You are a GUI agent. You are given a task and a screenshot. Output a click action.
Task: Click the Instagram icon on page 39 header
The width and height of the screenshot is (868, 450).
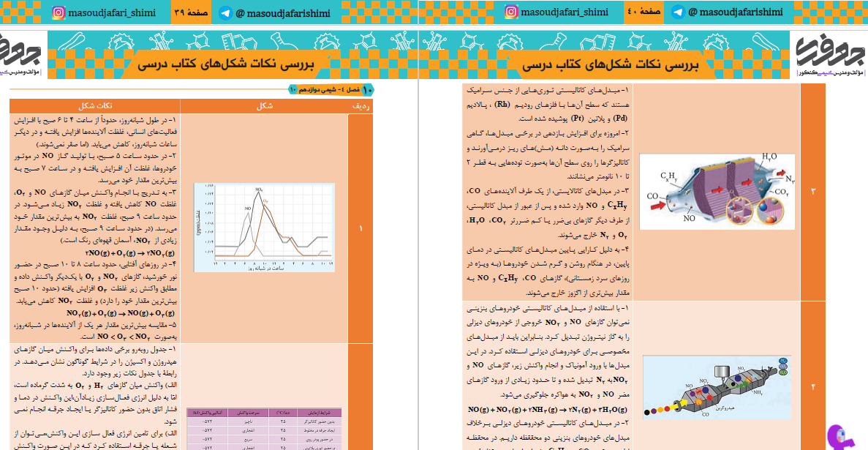point(59,12)
